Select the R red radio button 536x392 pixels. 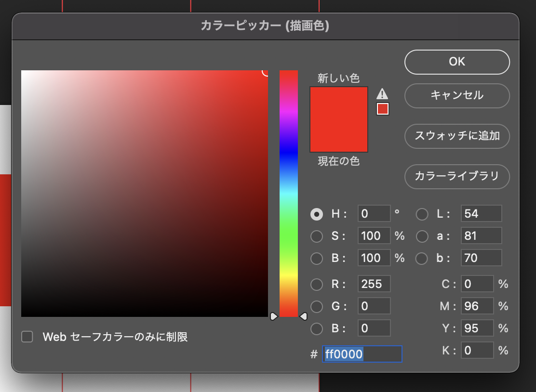(317, 284)
